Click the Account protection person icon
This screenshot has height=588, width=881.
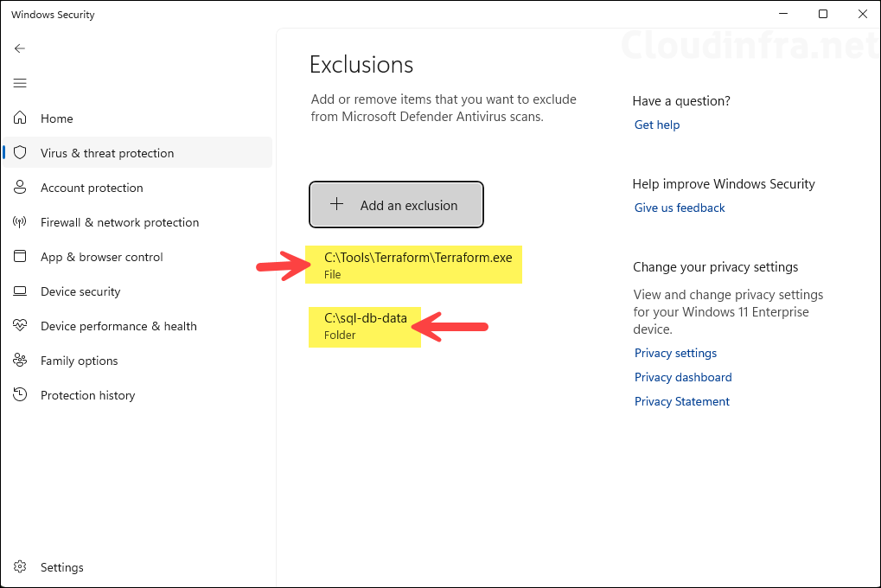[x=19, y=187]
